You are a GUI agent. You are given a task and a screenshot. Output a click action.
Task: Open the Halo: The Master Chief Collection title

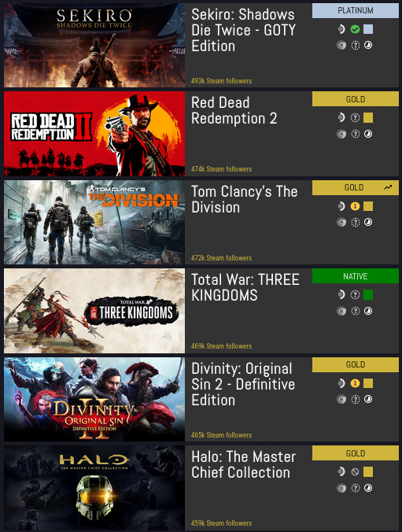point(243,464)
